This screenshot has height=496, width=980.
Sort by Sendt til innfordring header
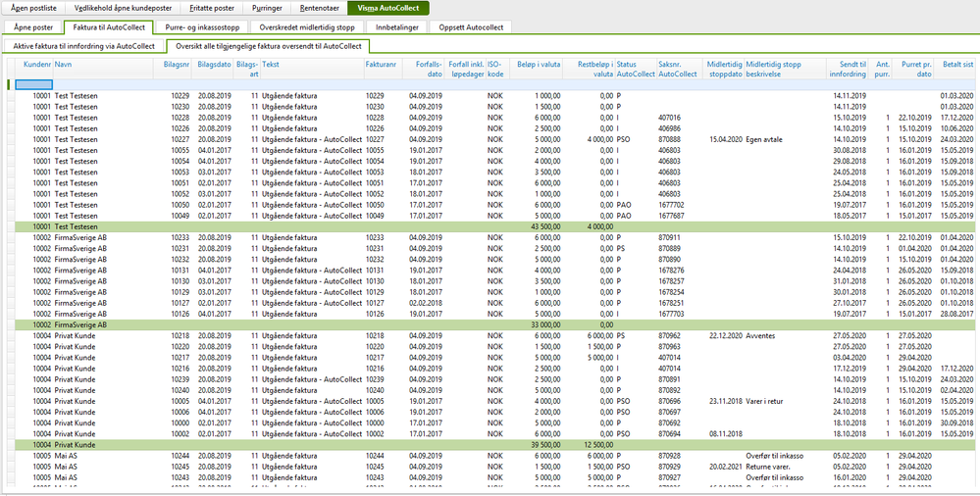tap(847, 69)
